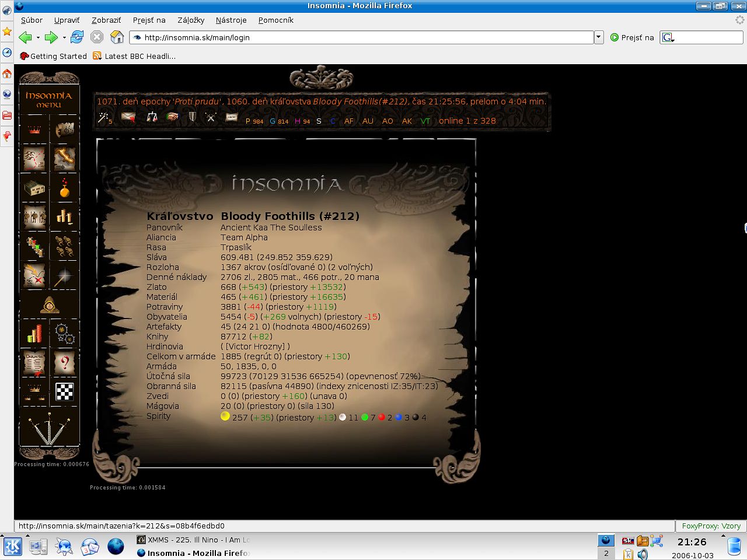Click the address bar URL field
This screenshot has width=747, height=560.
tap(362, 37)
